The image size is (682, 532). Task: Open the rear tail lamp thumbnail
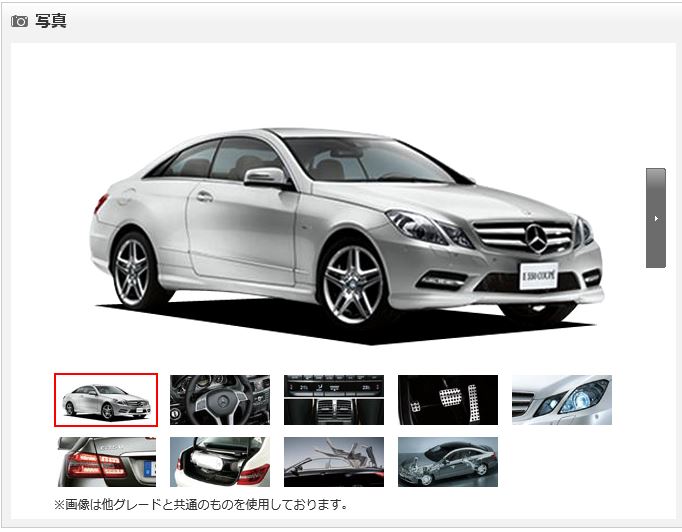107,462
